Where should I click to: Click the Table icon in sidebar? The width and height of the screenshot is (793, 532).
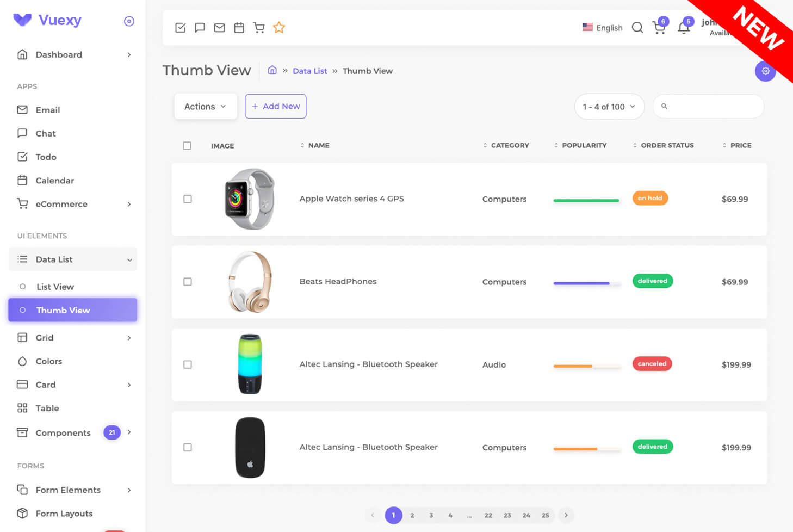tap(22, 408)
